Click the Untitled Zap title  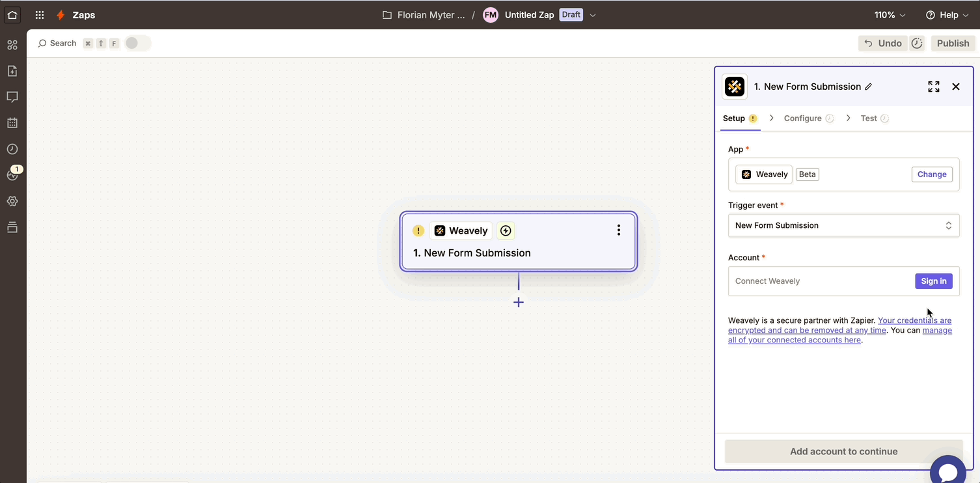tap(529, 15)
